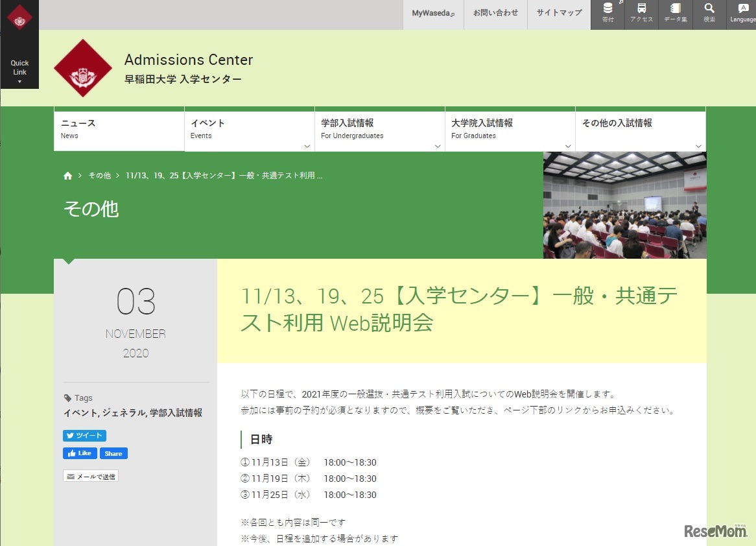Toggle Like on the article
Image resolution: width=756 pixels, height=546 pixels.
click(x=78, y=453)
